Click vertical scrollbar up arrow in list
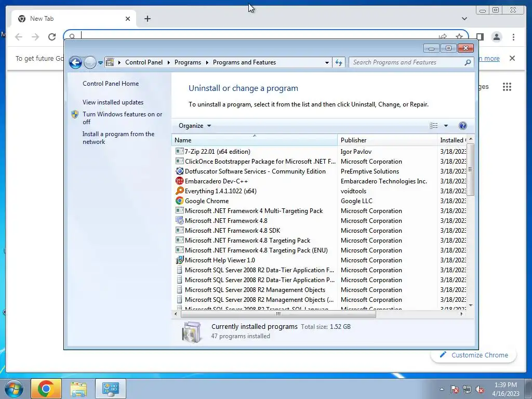The image size is (532, 399). [x=471, y=139]
